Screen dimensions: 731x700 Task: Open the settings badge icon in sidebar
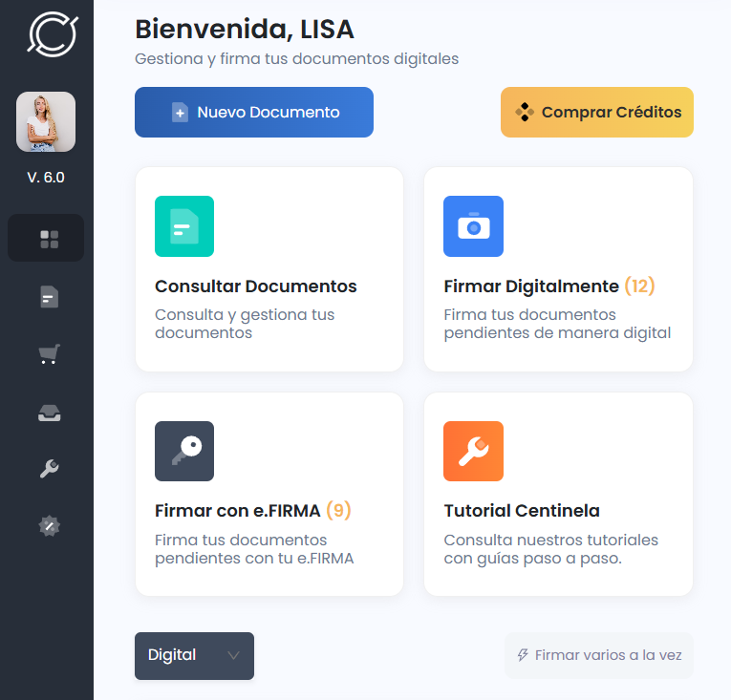point(49,525)
